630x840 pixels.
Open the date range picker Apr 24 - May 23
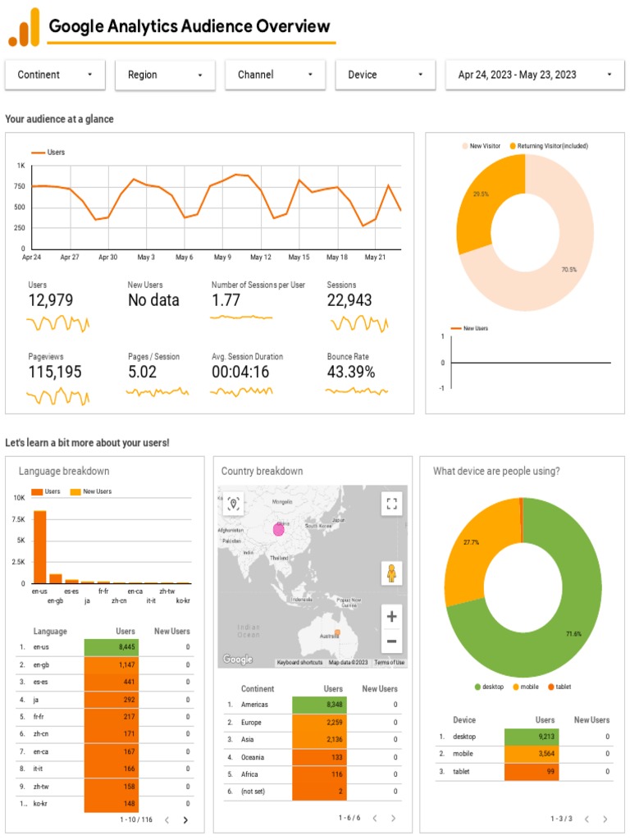point(535,75)
